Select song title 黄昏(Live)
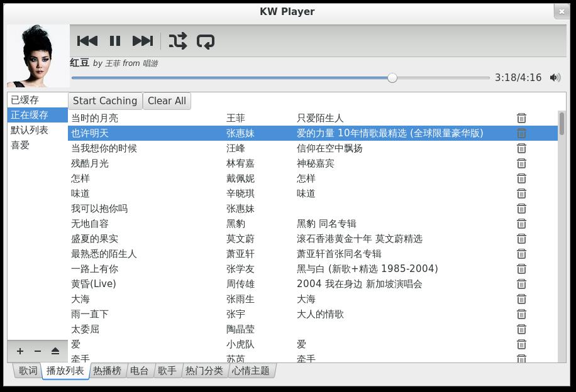This screenshot has width=576, height=392. pyautogui.click(x=93, y=284)
